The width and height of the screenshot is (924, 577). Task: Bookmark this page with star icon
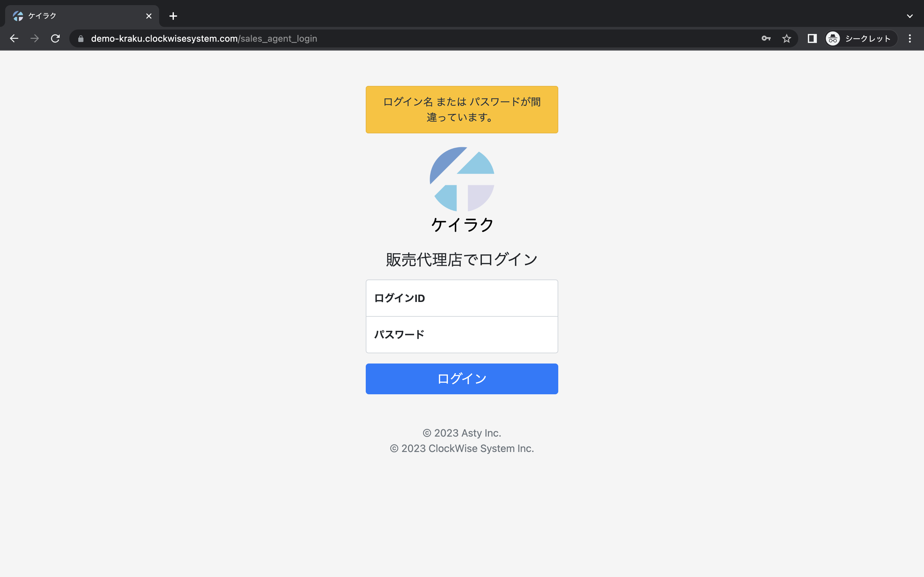coord(787,38)
